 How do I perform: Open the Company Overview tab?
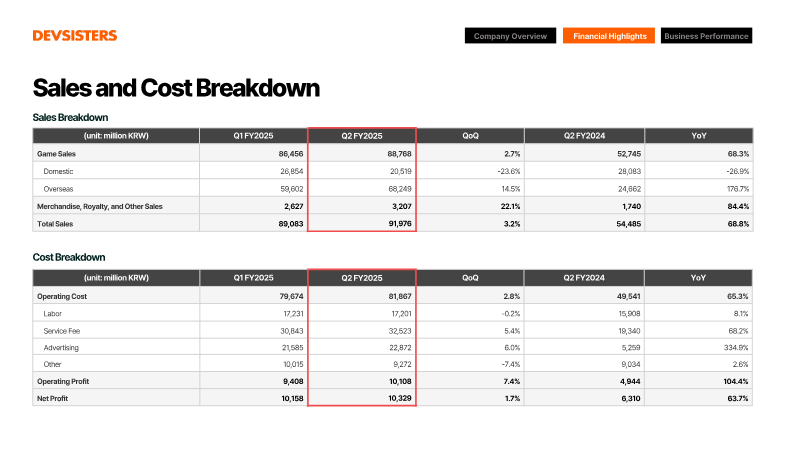[510, 36]
